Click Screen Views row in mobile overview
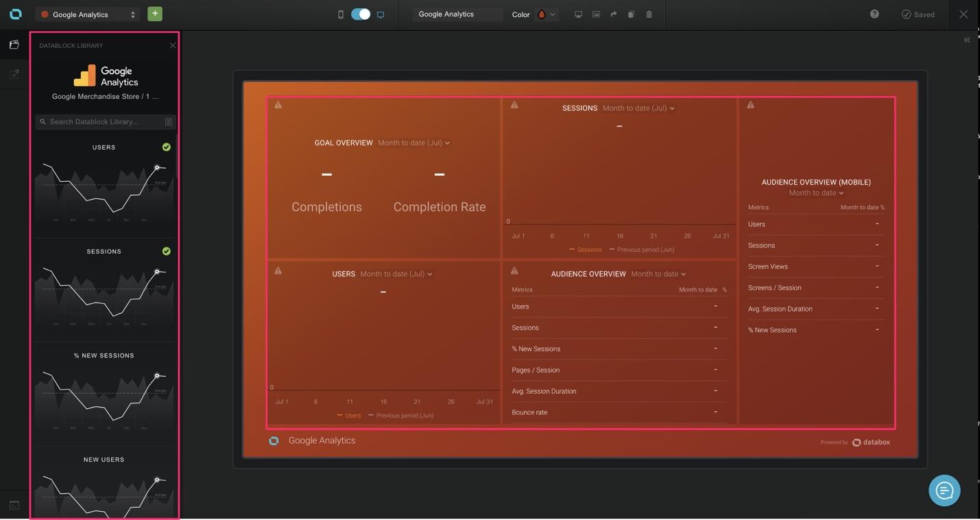Screen dimensions: 980x520 point(816,266)
